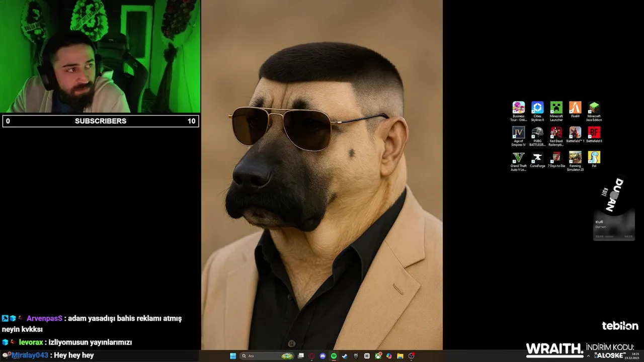The height and width of the screenshot is (362, 644).
Task: Open the Windows Start menu
Action: coord(233,356)
